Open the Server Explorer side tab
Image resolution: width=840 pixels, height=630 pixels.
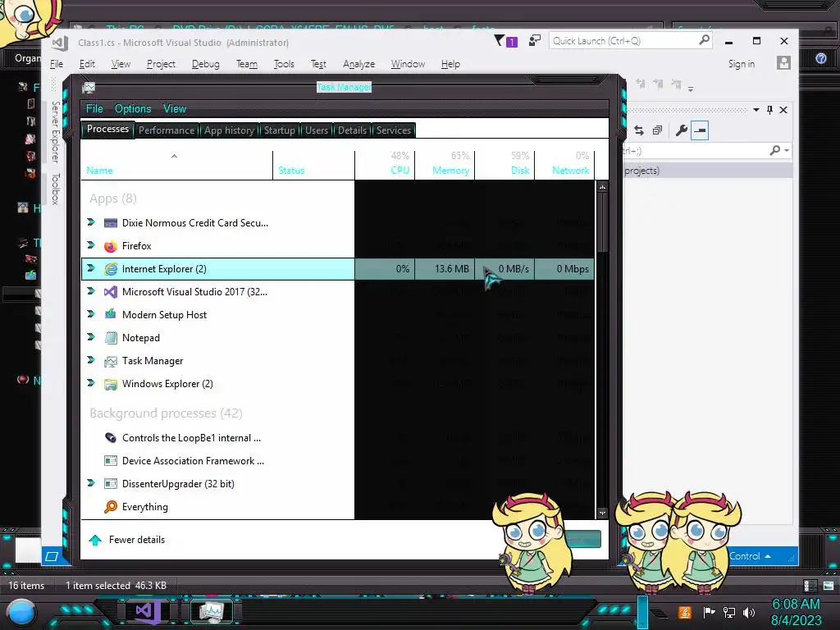point(55,132)
